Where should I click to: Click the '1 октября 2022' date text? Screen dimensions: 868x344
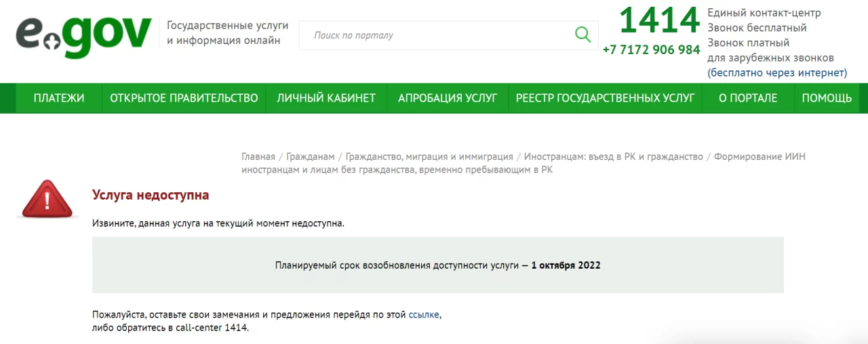(x=566, y=265)
